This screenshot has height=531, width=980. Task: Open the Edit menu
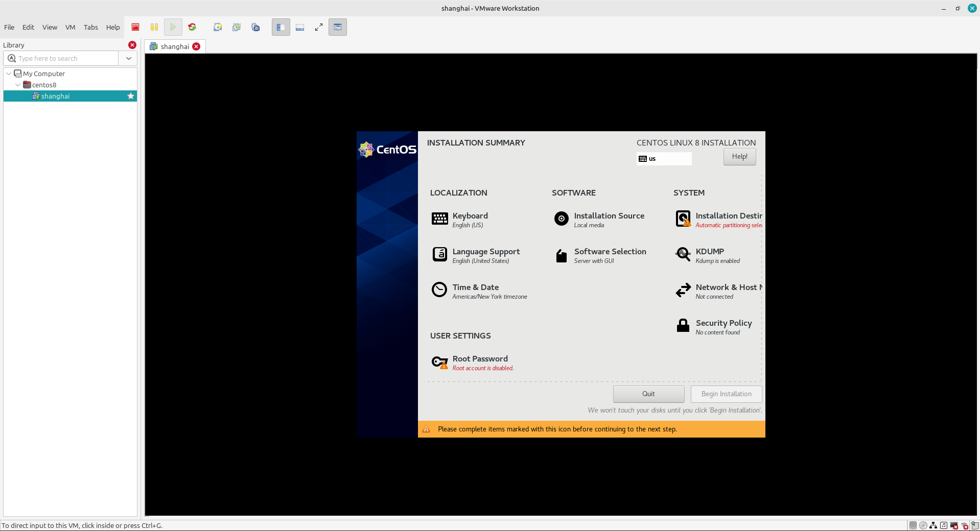tap(28, 27)
